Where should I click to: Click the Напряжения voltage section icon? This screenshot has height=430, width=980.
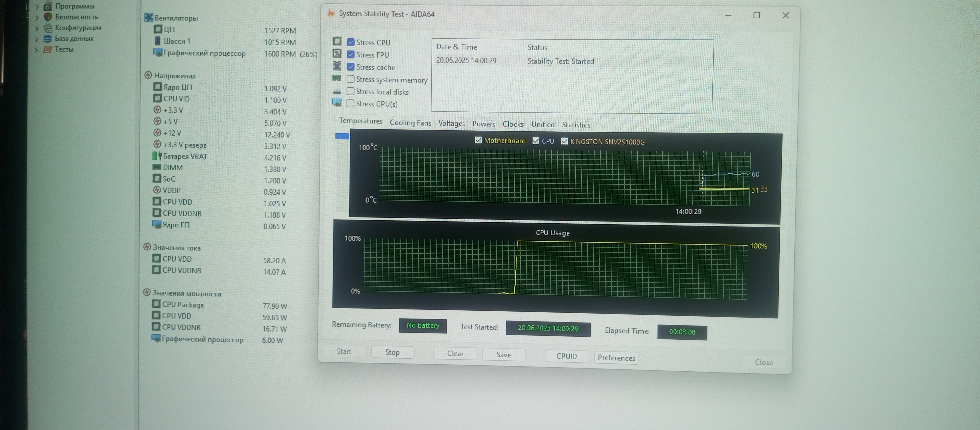148,75
